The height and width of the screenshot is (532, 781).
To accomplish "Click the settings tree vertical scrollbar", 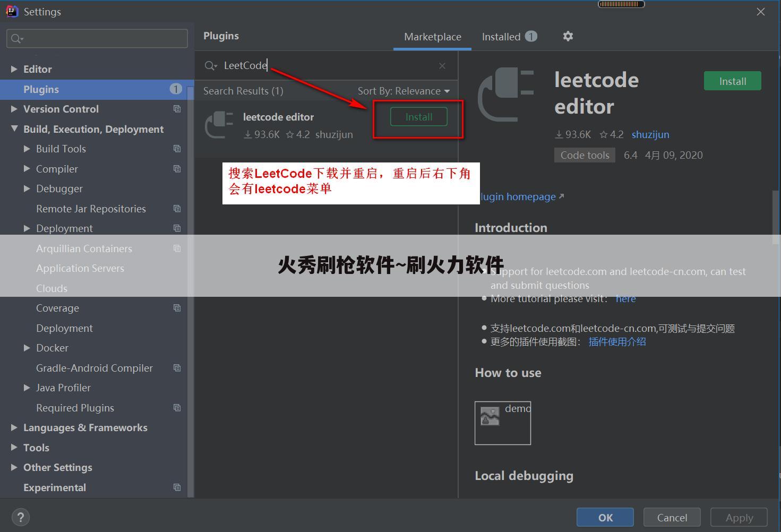I will point(190,291).
